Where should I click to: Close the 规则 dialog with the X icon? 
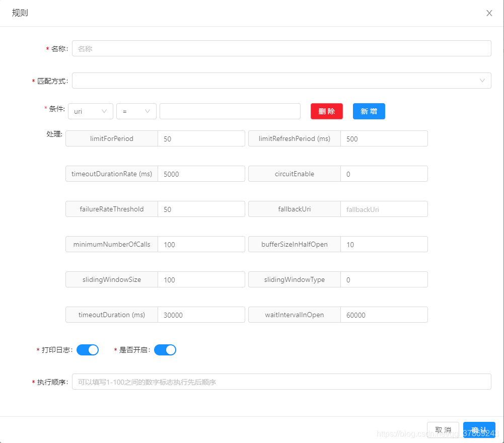click(489, 13)
